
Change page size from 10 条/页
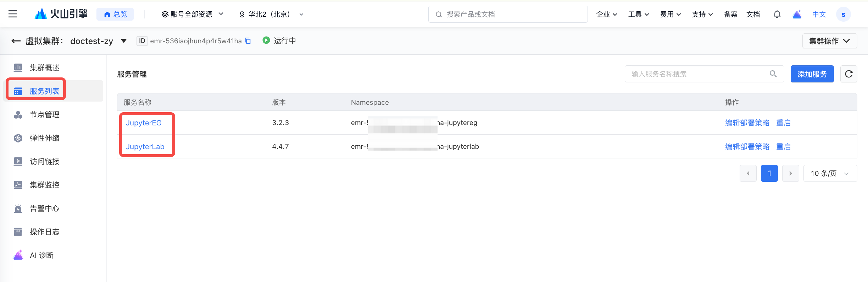point(830,173)
